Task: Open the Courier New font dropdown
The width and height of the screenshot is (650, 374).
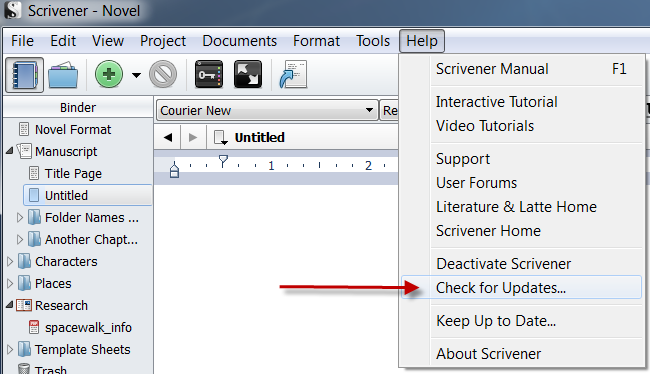Action: coord(267,110)
